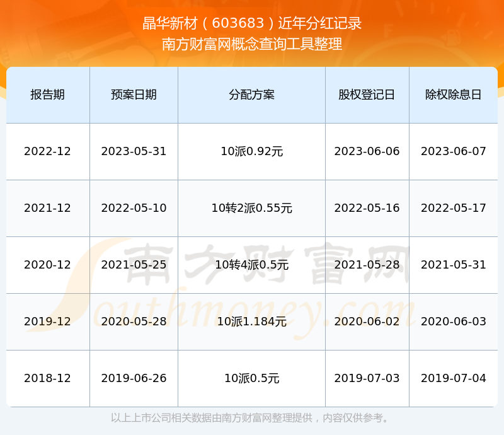Select the 股权登记日 column header

[367, 95]
